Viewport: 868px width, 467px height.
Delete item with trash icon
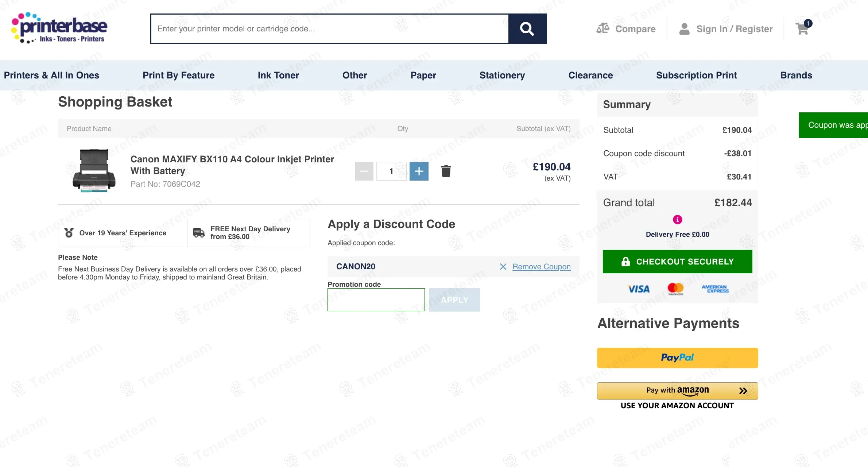[x=446, y=171]
